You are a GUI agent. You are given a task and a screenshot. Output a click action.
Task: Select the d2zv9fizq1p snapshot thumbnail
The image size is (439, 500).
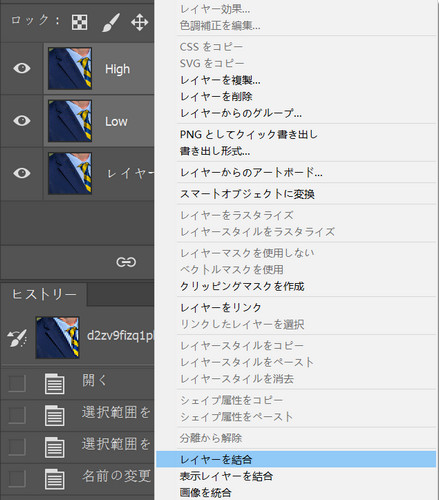pos(57,338)
